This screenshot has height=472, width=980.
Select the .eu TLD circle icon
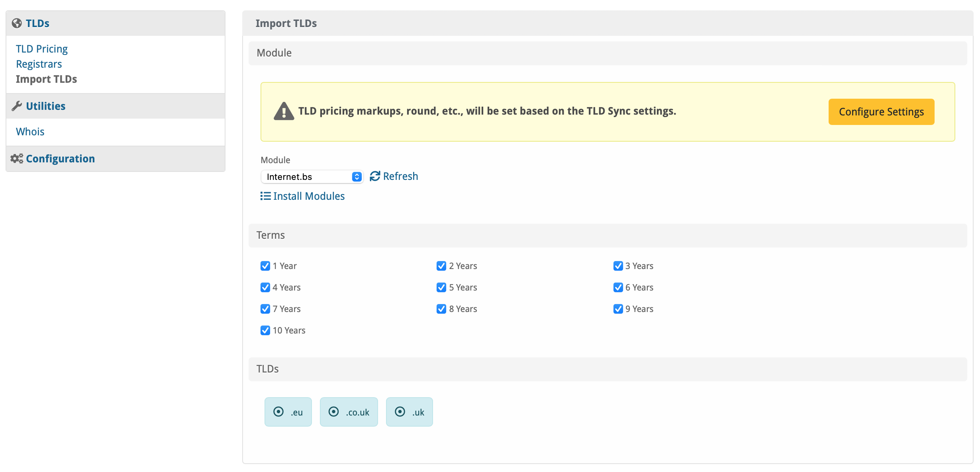click(278, 412)
